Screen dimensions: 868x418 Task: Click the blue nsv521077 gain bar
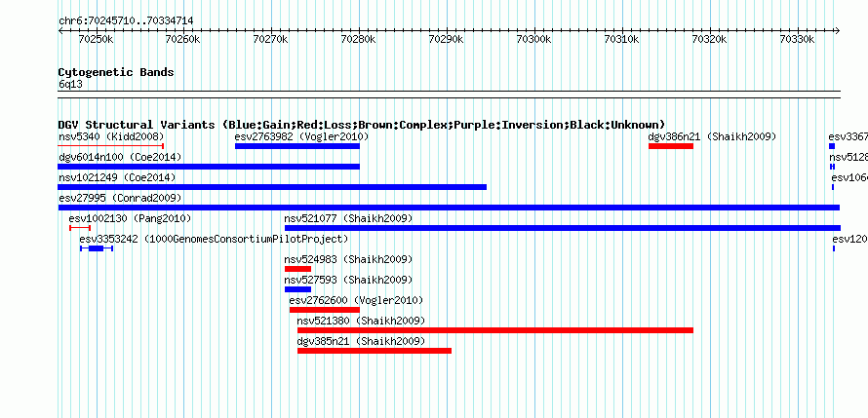(x=563, y=228)
